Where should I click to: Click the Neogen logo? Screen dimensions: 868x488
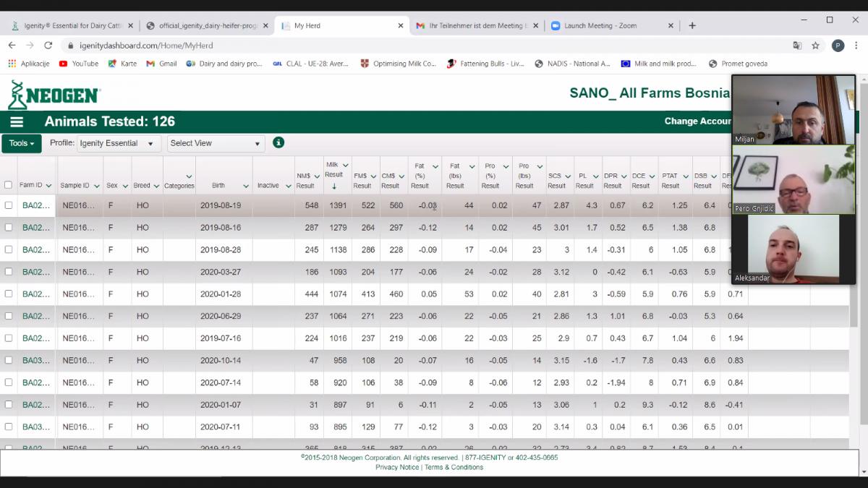54,95
